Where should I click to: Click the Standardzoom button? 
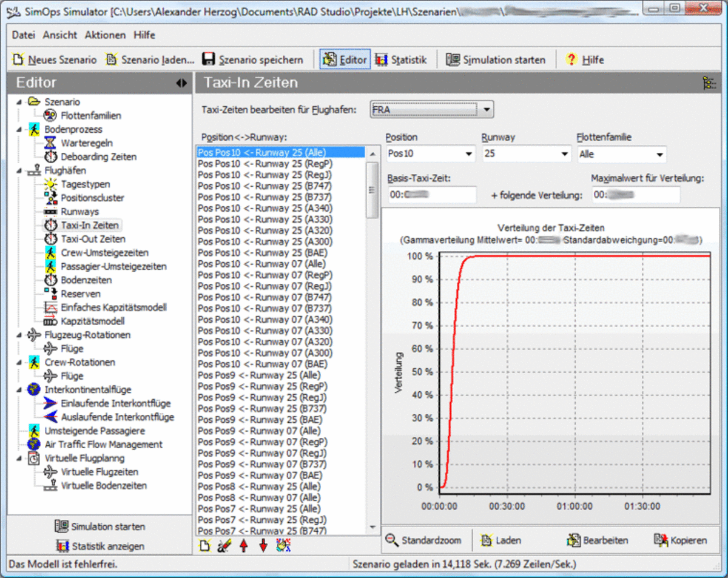point(424,540)
